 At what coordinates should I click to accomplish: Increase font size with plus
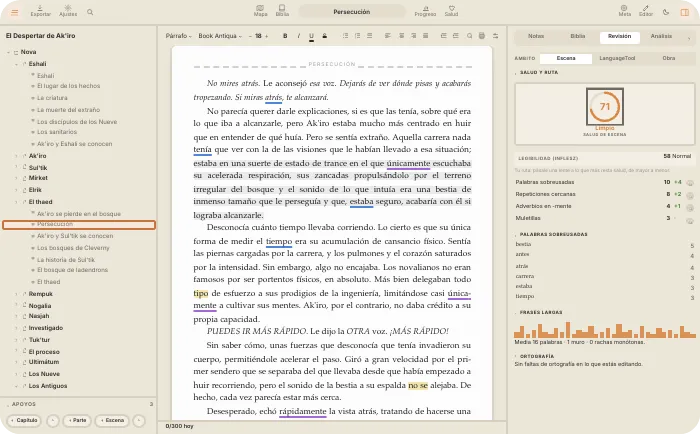tap(267, 36)
